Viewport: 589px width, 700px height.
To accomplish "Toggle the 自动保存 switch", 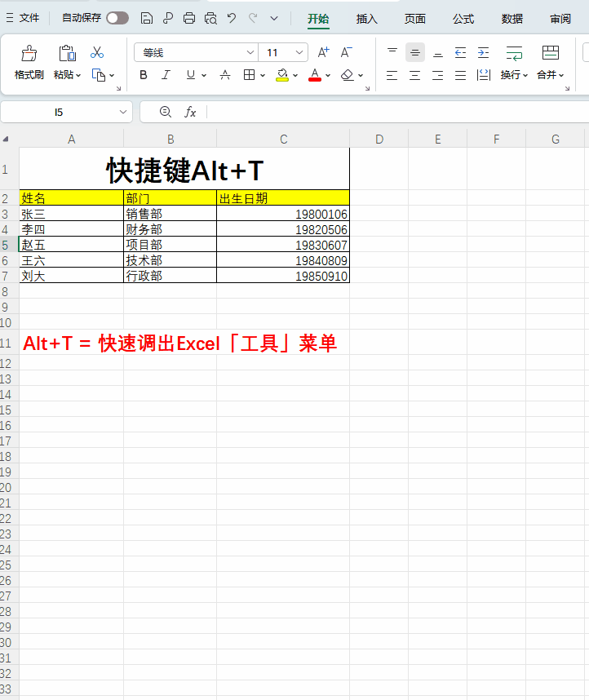I will [117, 18].
